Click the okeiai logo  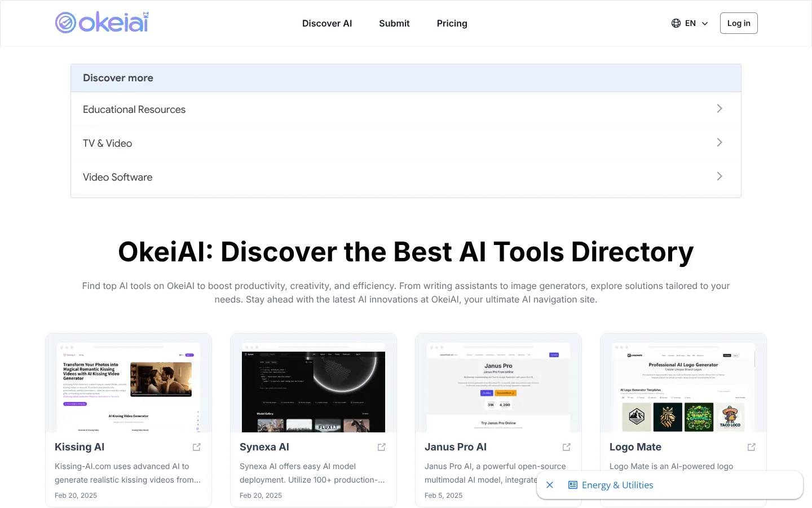102,23
